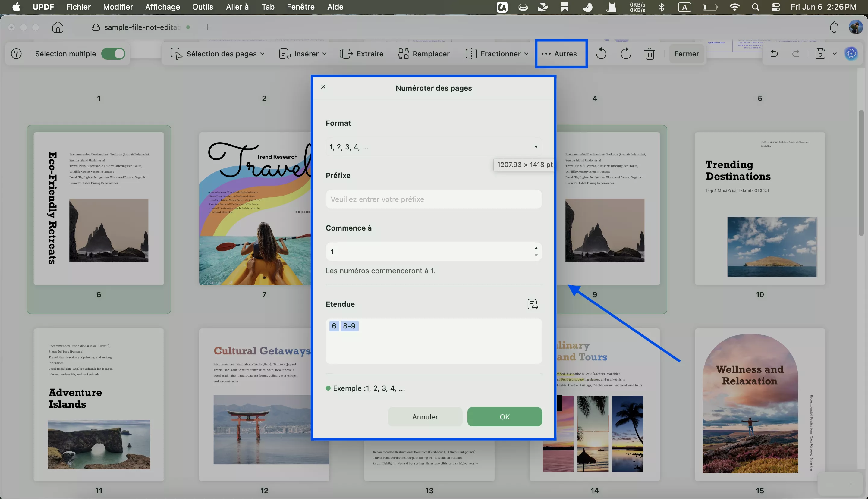Select page 7 Travel thumbnail

(255, 209)
